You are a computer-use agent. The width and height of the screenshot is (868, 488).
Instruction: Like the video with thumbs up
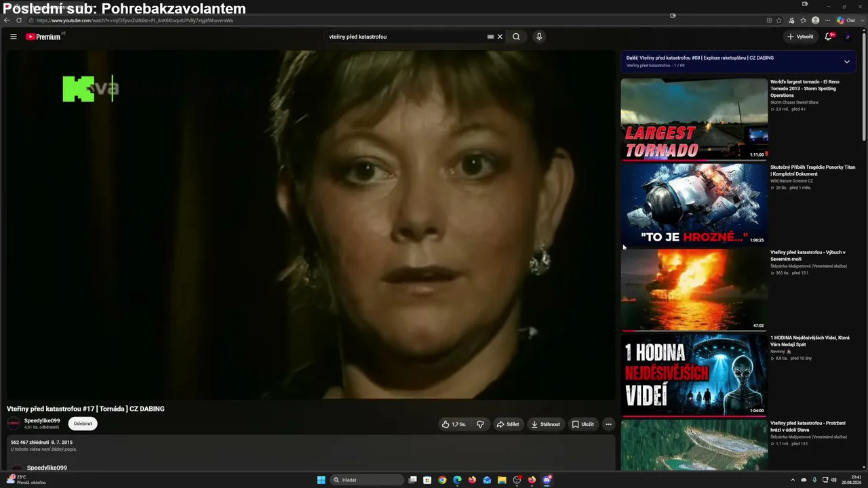pyautogui.click(x=454, y=424)
